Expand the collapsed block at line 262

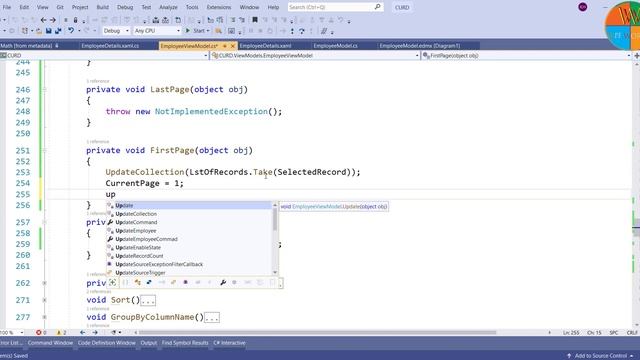(x=44, y=283)
